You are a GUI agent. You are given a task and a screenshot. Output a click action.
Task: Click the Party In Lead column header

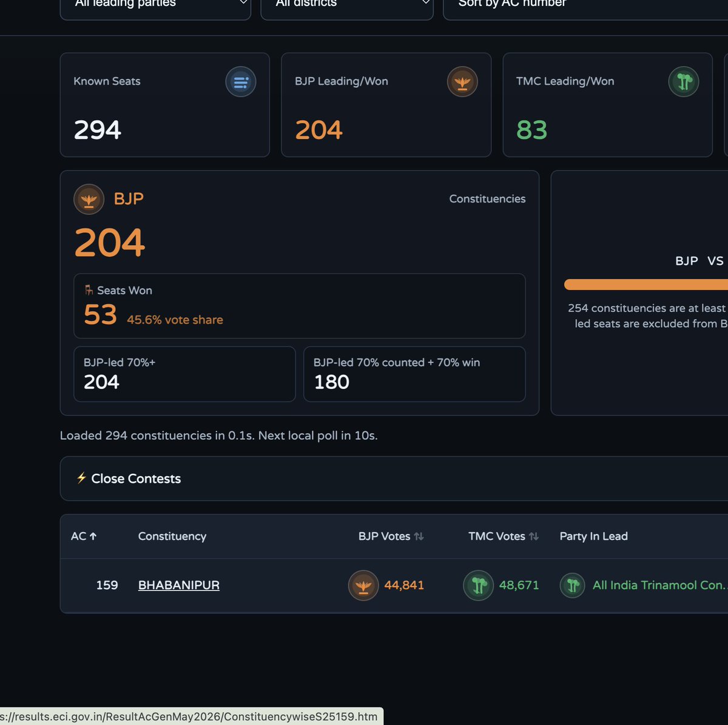pos(593,536)
